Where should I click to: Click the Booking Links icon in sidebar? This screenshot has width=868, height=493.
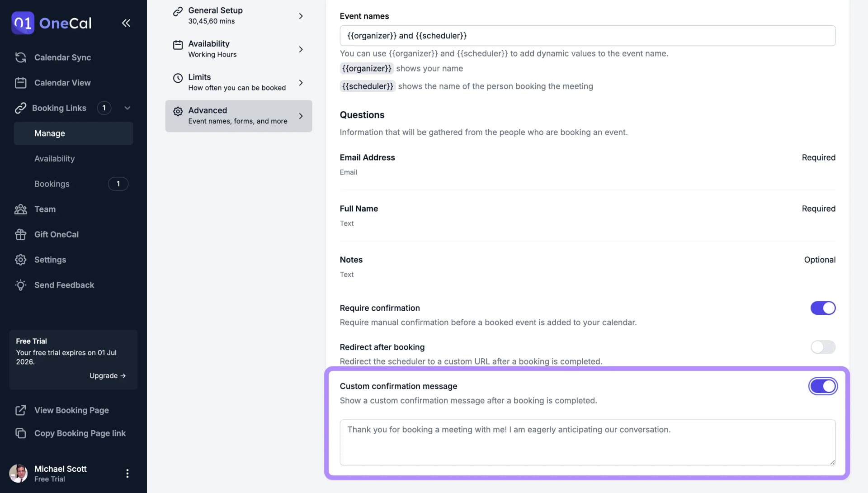(20, 108)
